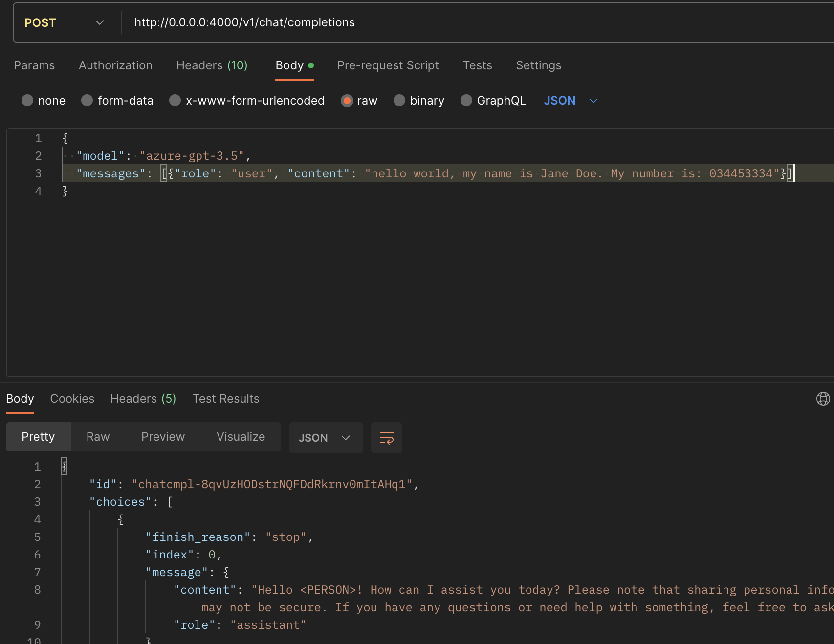Open the request body JSON format dropdown
Screen dimensions: 834x644
click(571, 101)
